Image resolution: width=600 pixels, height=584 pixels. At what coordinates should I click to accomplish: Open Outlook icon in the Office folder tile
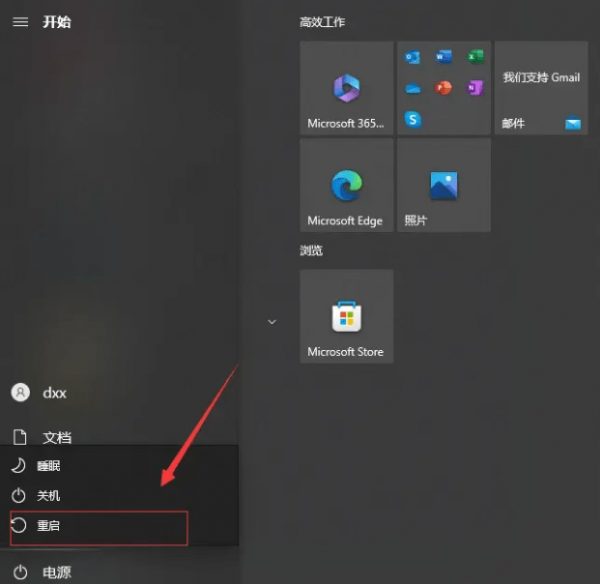click(412, 57)
